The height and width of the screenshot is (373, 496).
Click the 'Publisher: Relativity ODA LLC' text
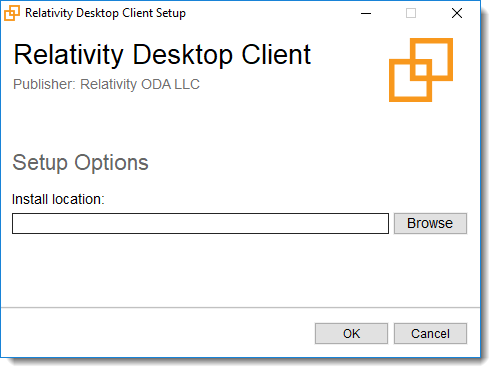(106, 84)
